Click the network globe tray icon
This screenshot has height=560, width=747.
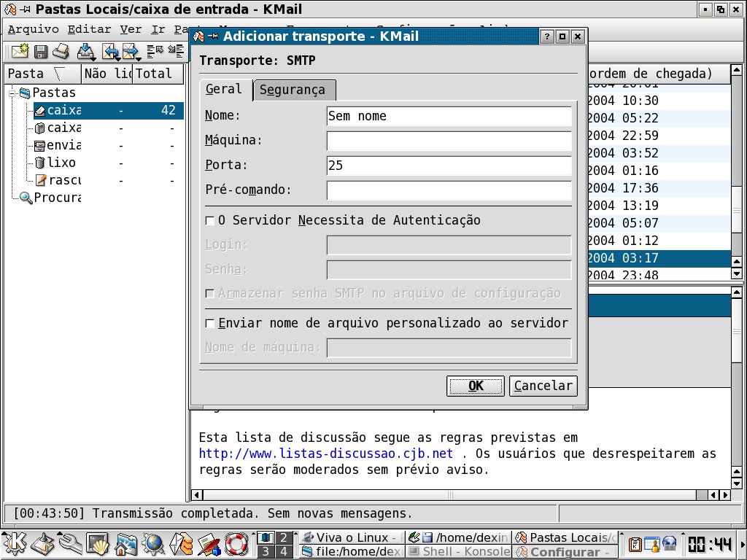coord(670,544)
